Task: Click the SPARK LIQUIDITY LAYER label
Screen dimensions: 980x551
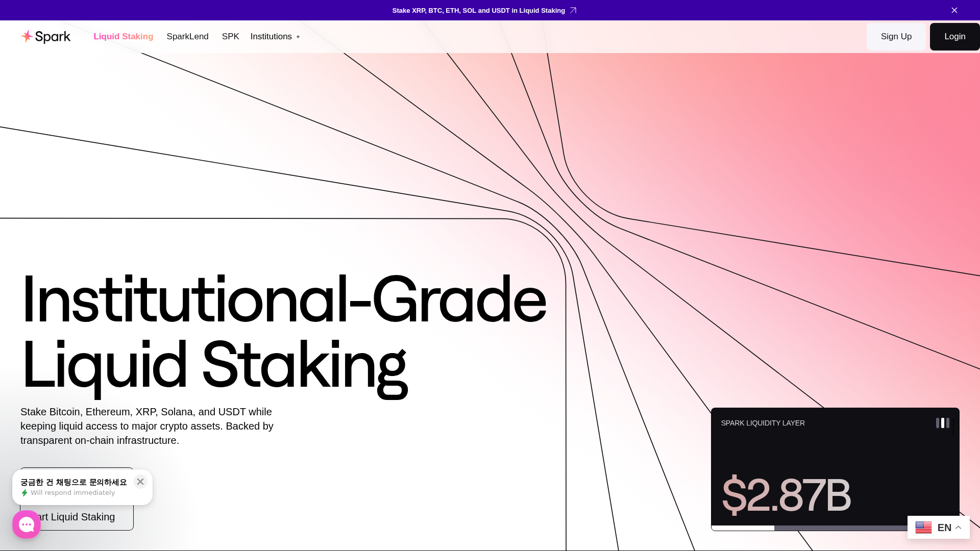Action: click(763, 423)
